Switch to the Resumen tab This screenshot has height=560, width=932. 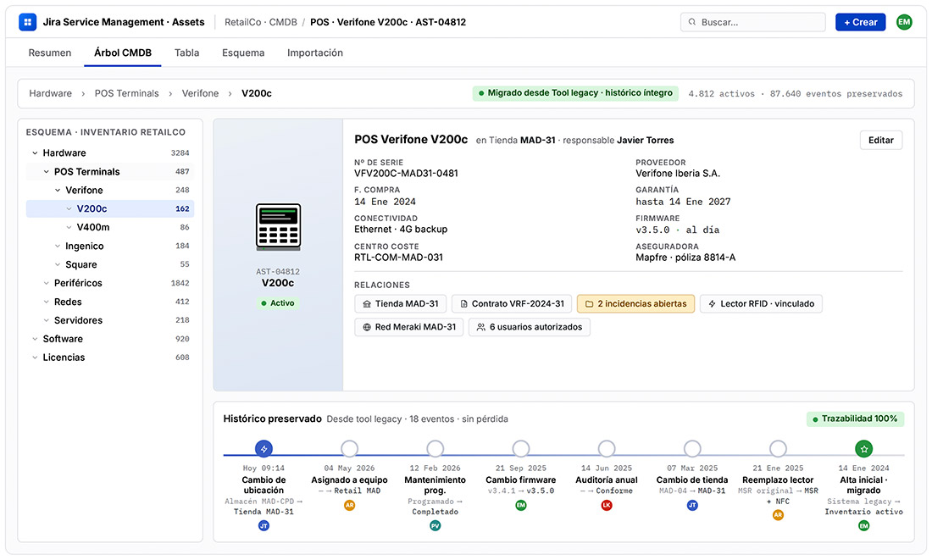pos(50,53)
